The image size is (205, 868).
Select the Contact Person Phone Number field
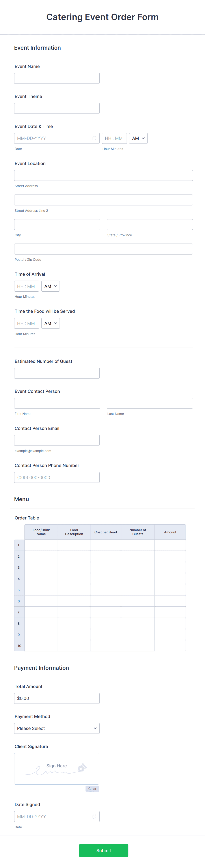click(x=57, y=477)
